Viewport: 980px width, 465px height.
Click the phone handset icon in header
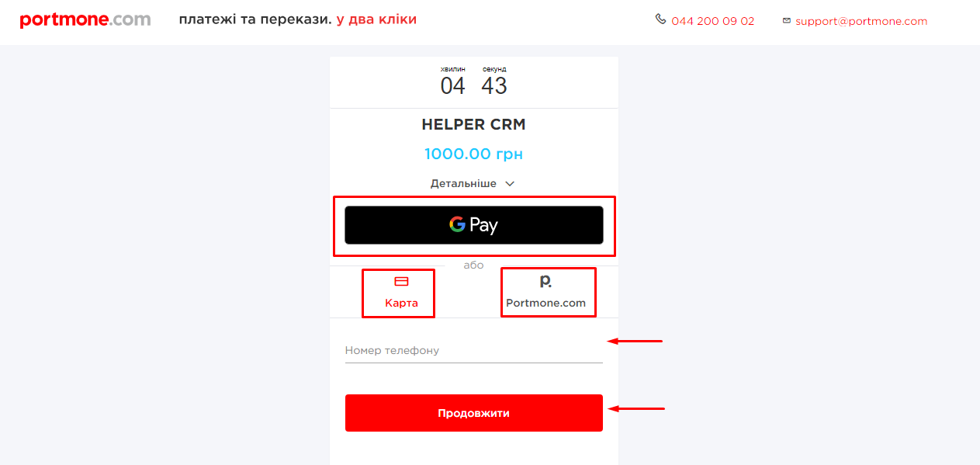pos(660,19)
